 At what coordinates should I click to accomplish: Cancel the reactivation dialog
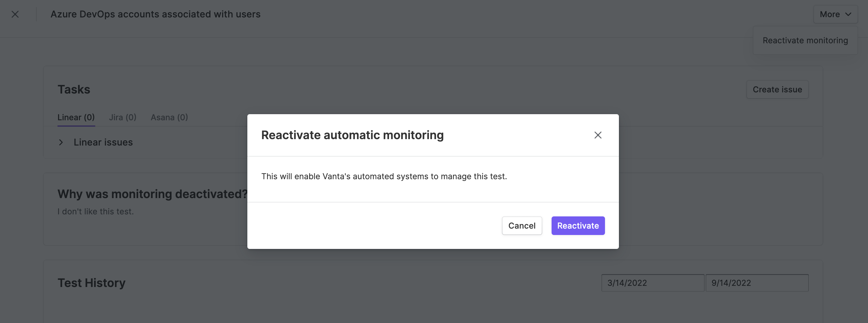[522, 226]
